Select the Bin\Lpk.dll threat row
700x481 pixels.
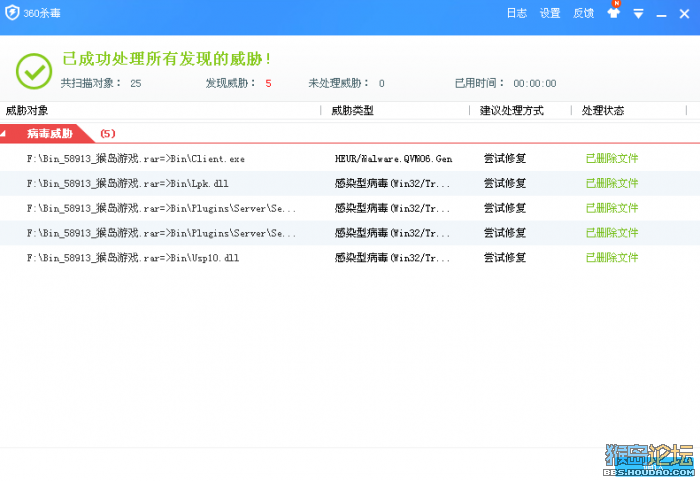click(350, 183)
